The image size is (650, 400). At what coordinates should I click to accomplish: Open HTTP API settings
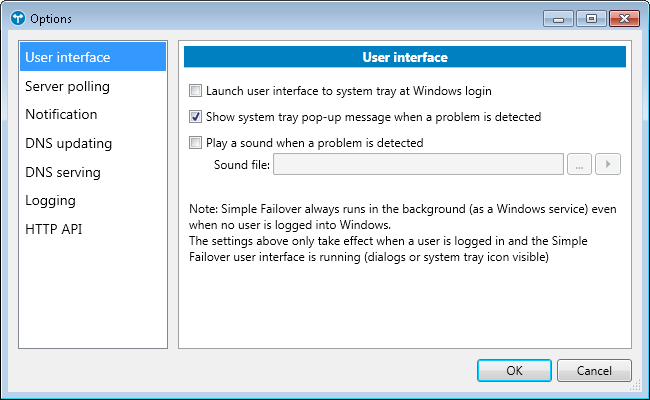(54, 229)
